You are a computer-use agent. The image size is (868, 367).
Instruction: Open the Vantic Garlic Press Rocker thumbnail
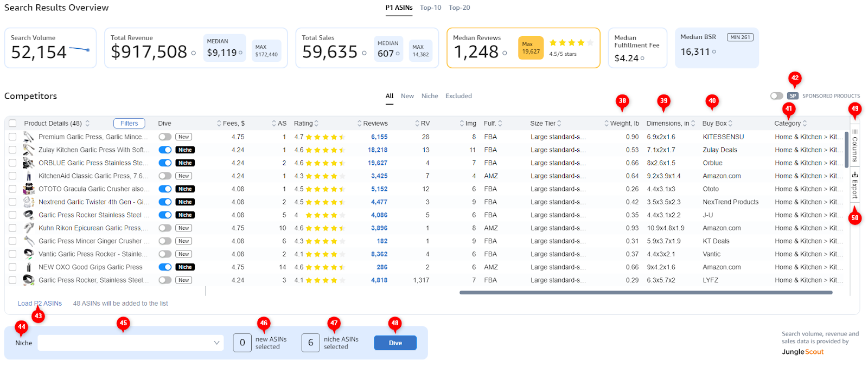point(29,254)
